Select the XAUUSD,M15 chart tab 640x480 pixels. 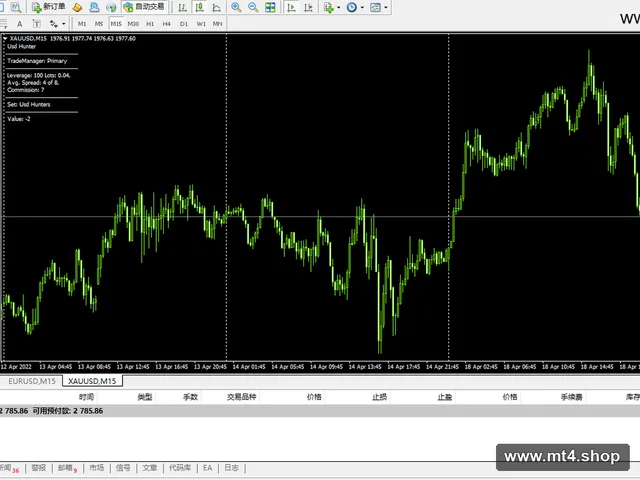point(92,381)
